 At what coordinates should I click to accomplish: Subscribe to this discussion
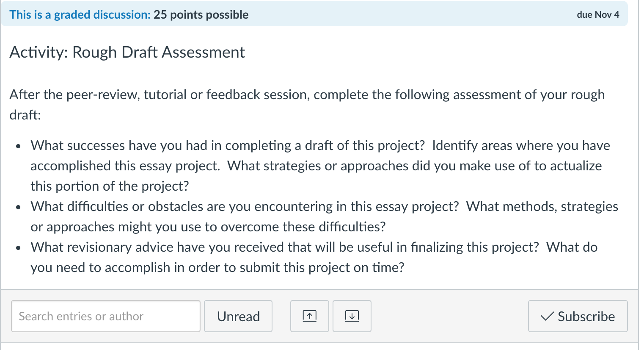coord(578,316)
